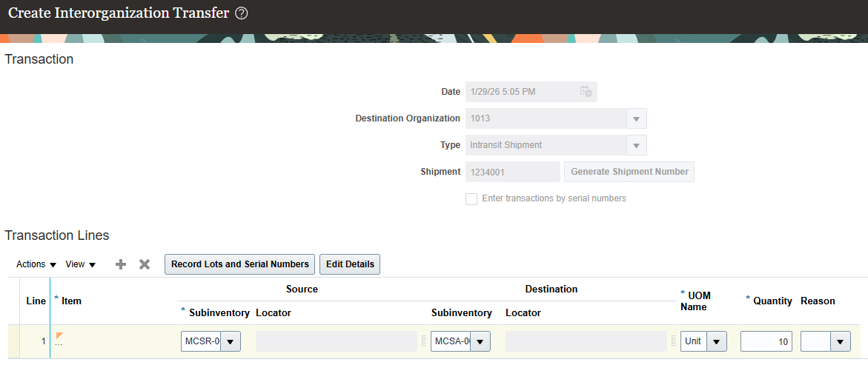Expand the Destination Organization dropdown
The height and width of the screenshot is (365, 868).
coord(636,118)
